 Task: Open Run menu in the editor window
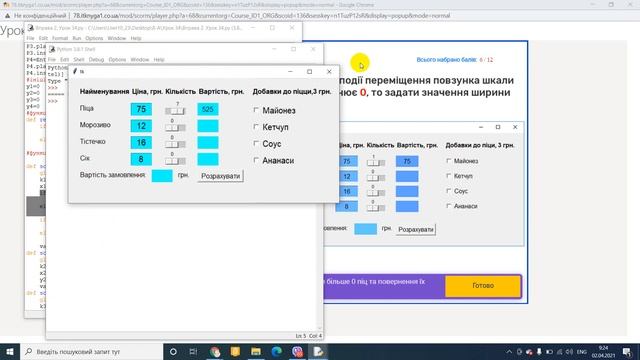77,38
